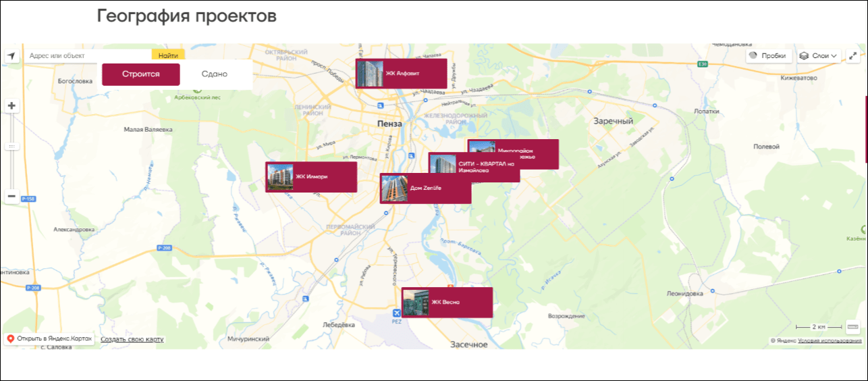Toggle the Пробки traffic layer
This screenshot has width=868, height=381.
pyautogui.click(x=768, y=56)
